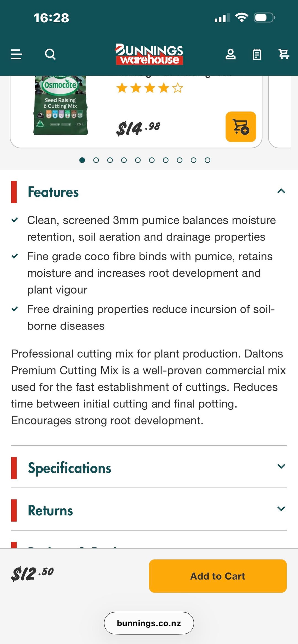Add Osmocote mix via yellow cart icon
The width and height of the screenshot is (298, 644).
[x=241, y=127]
